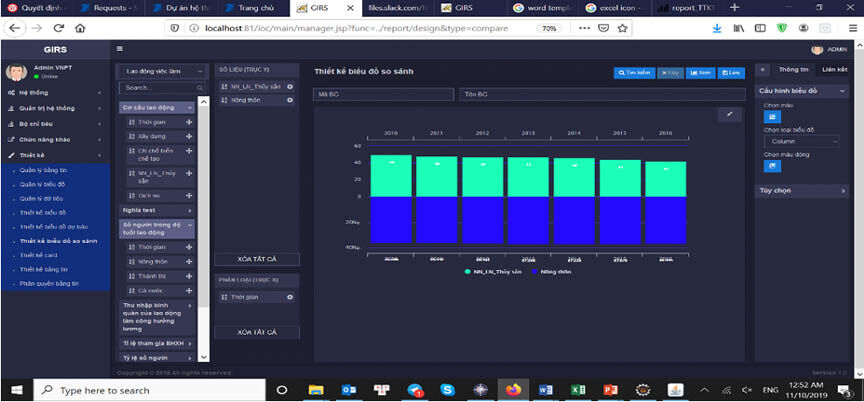Click the Xem preview button
864x402 pixels.
[x=700, y=73]
